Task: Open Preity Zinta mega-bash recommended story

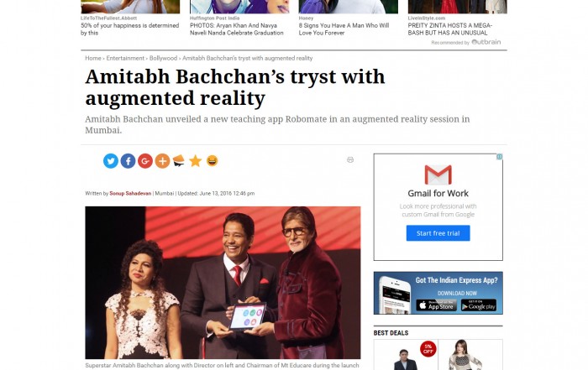Action: click(x=450, y=29)
